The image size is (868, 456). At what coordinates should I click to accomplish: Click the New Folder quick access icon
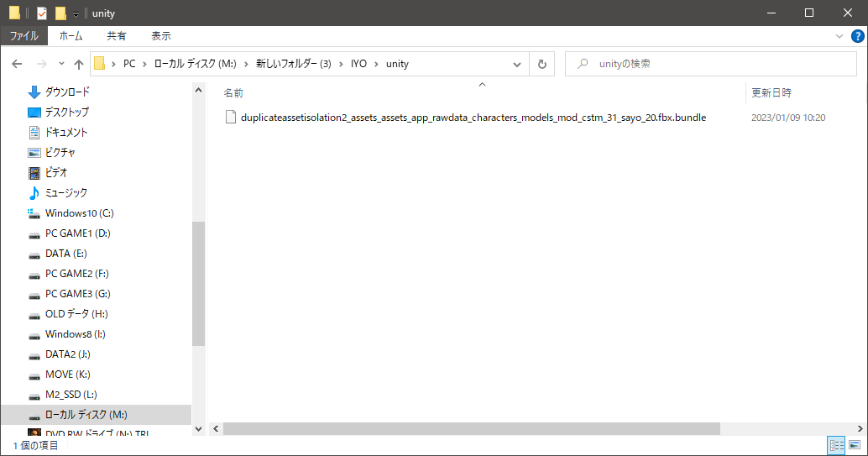[60, 13]
